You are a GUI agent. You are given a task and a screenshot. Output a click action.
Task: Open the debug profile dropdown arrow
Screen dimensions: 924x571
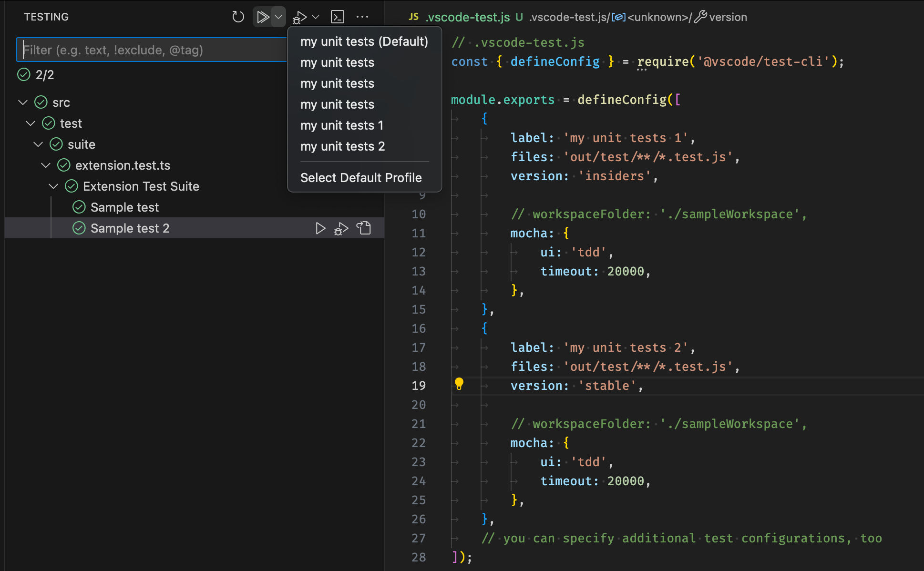pos(316,17)
